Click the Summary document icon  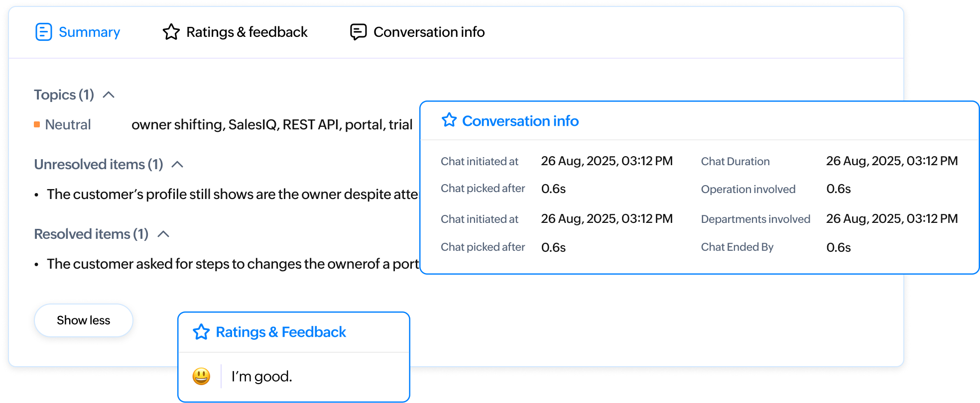tap(43, 32)
